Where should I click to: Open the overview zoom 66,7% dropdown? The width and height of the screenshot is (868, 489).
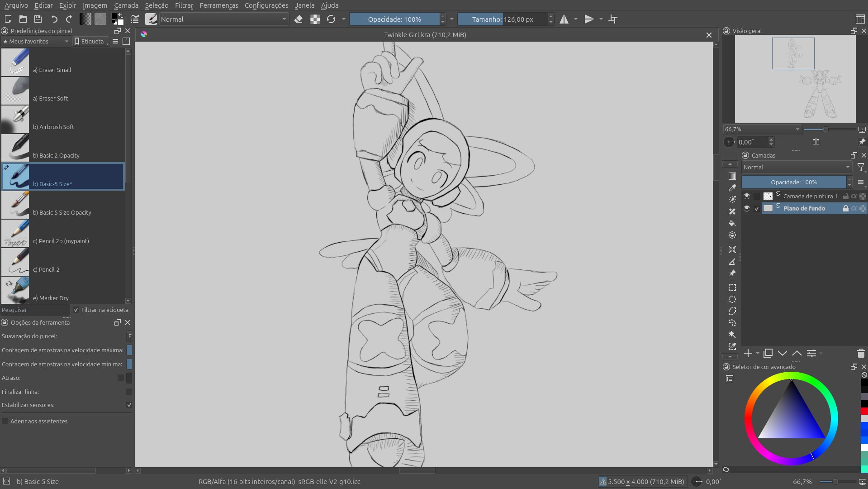coord(762,129)
